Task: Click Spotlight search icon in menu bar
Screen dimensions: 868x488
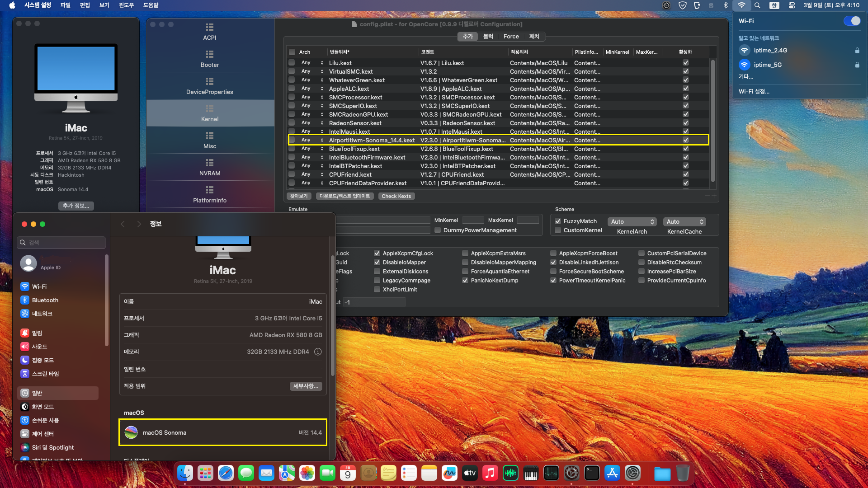Action: 757,5
